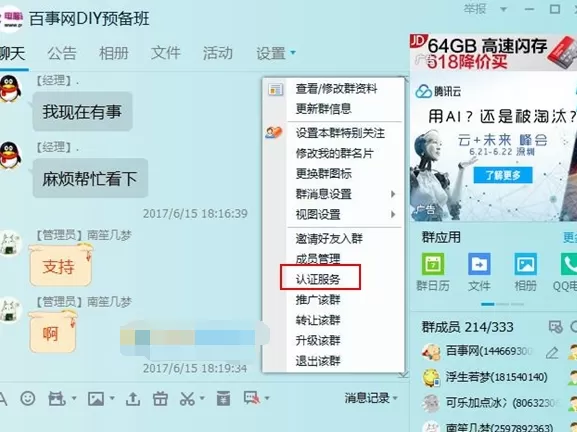
Task: Click the edit pencil beside 百事网 member
Action: tap(552, 353)
